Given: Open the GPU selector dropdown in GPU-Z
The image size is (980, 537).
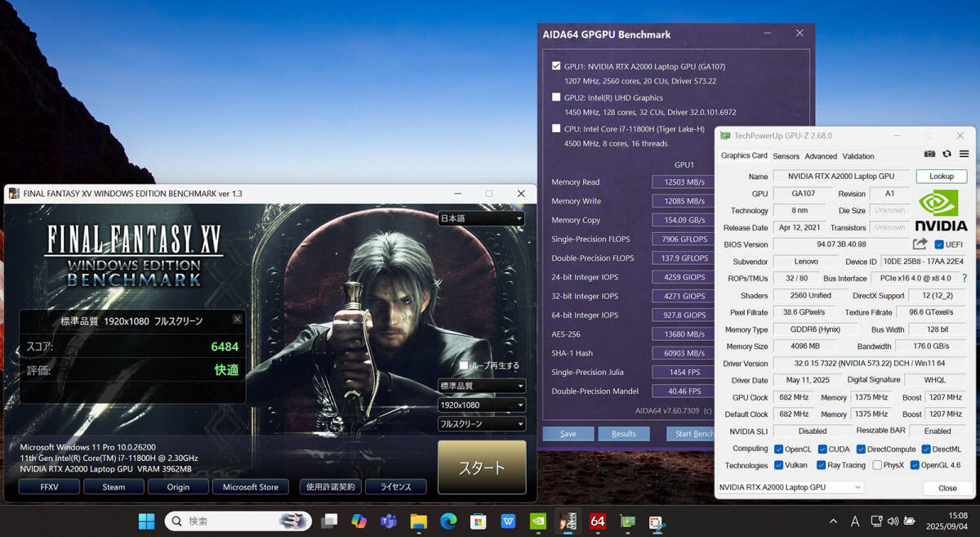Looking at the screenshot, I should coord(789,487).
